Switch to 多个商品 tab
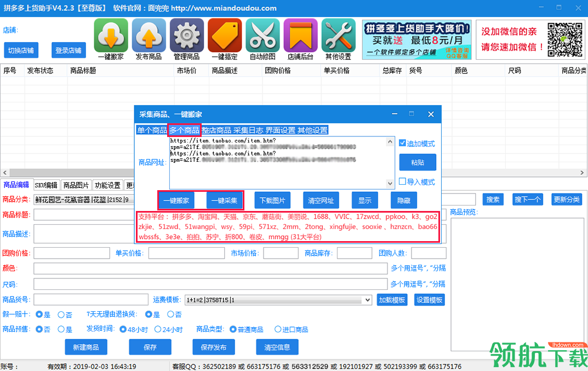This screenshot has height=371, width=588. coord(184,130)
